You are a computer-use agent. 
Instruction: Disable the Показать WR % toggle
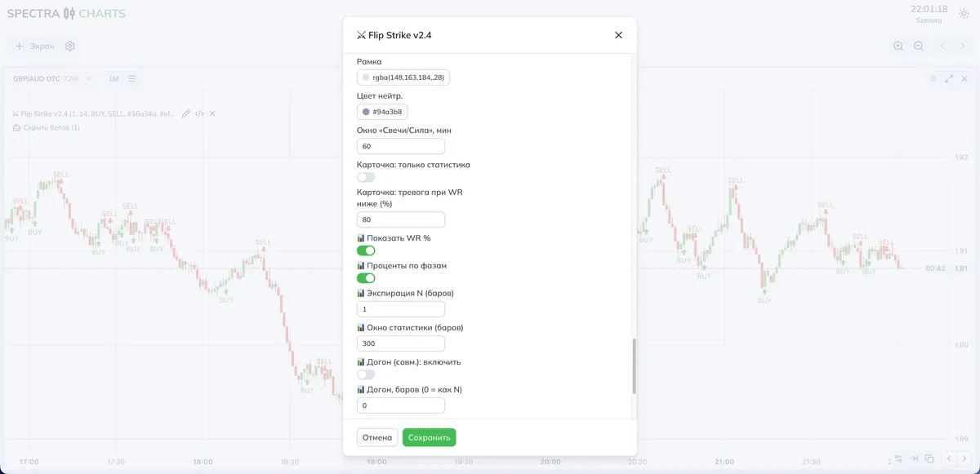click(x=366, y=250)
